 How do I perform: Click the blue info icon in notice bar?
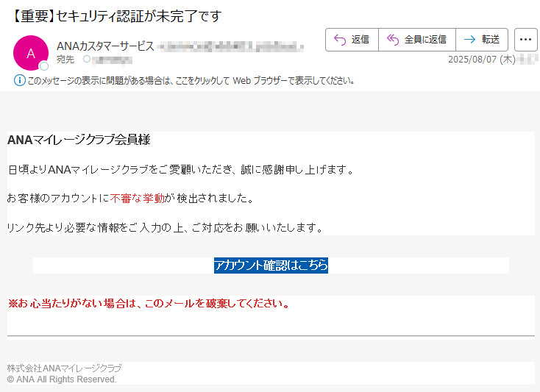(19, 81)
